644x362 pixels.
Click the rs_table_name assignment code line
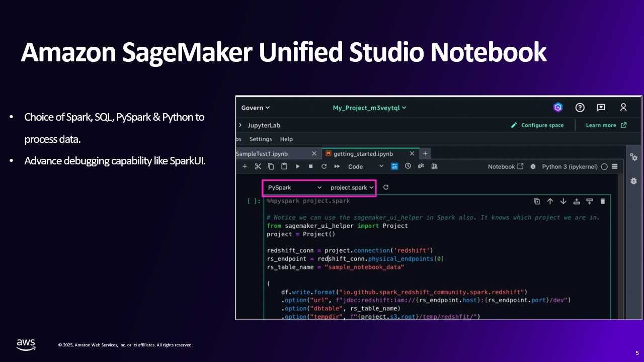point(336,267)
